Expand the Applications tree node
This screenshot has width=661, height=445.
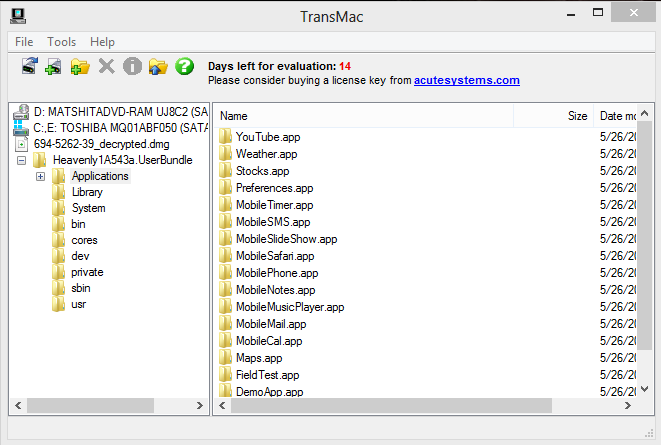(40, 177)
